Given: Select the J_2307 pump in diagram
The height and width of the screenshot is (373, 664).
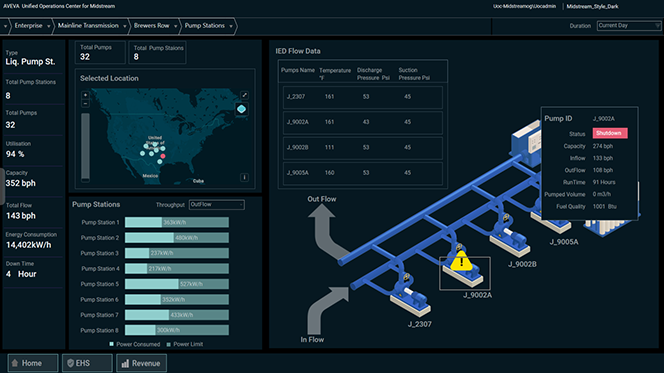Looking at the screenshot, I should pos(410,296).
